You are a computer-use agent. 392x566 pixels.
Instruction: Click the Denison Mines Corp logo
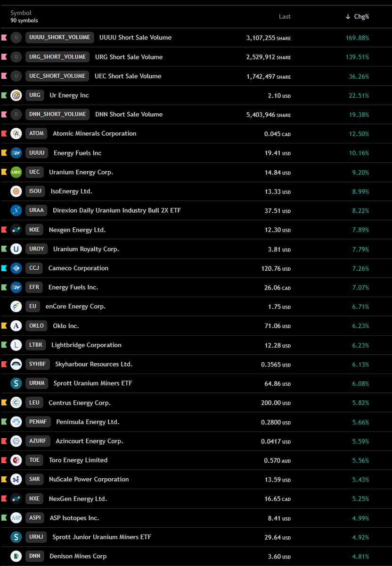[16, 557]
